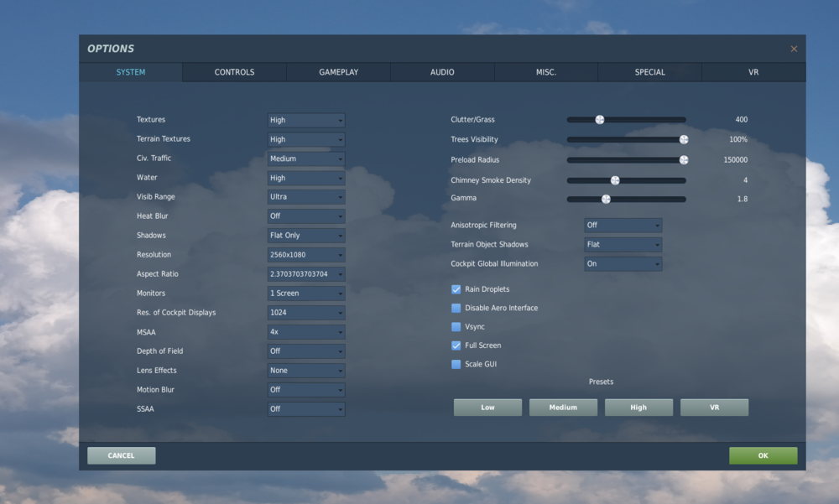The width and height of the screenshot is (839, 504).
Task: Open the MSAA dropdown
Action: pos(306,332)
